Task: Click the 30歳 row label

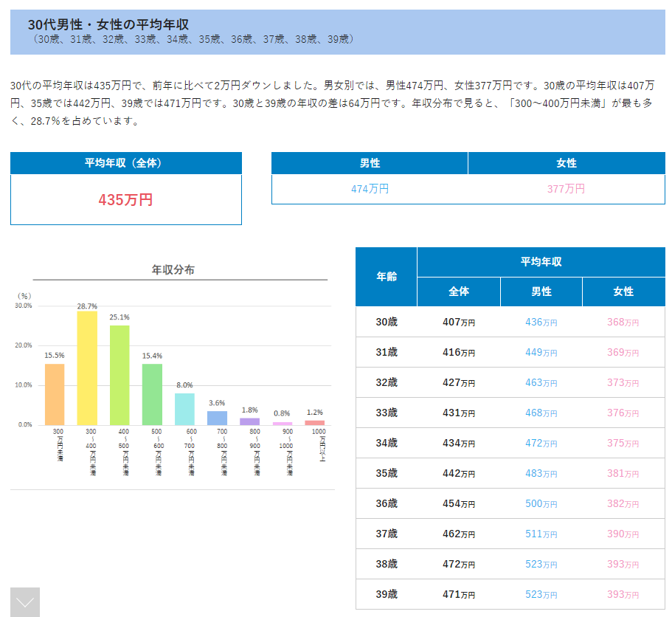Action: 387,322
